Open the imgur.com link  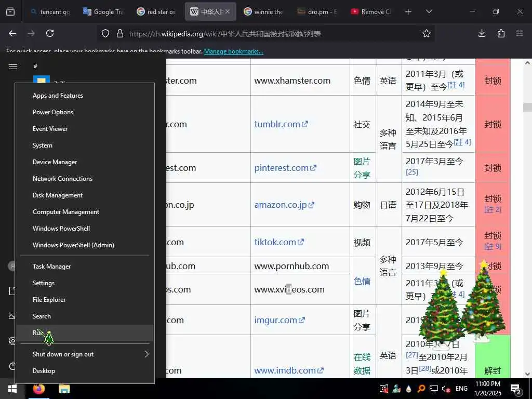tap(279, 320)
